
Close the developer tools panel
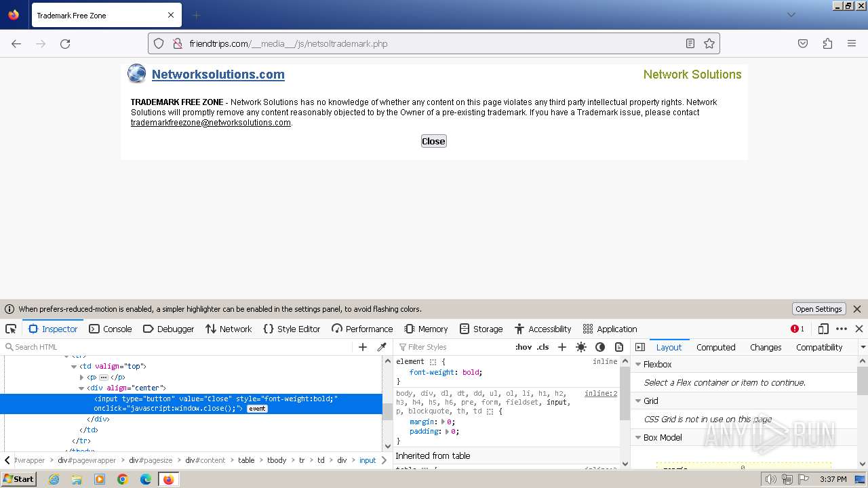[x=859, y=329]
